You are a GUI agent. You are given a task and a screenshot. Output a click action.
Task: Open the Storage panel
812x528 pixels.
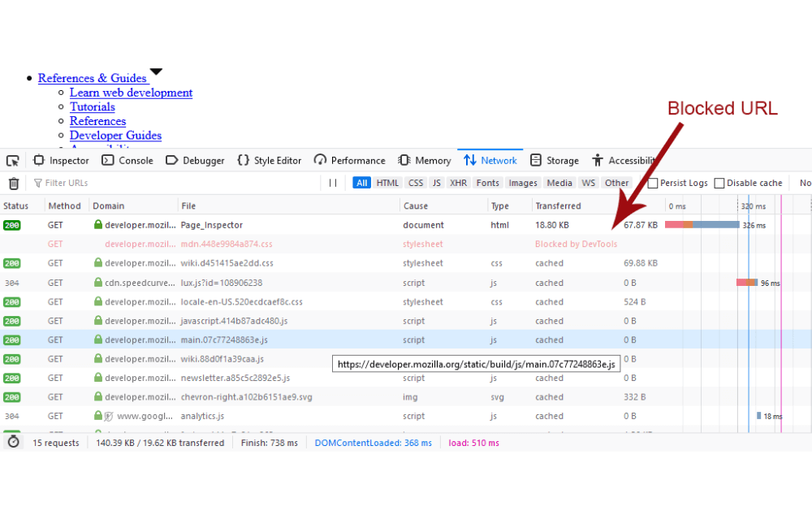(x=555, y=161)
